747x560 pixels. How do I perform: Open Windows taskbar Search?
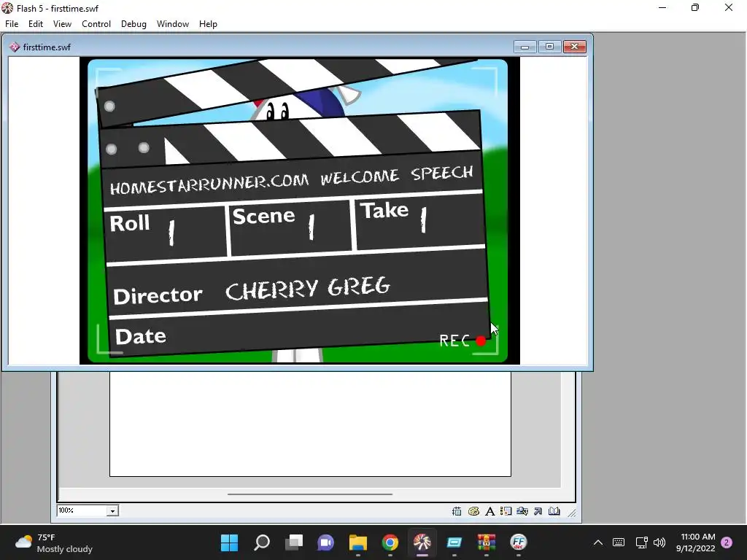point(262,542)
